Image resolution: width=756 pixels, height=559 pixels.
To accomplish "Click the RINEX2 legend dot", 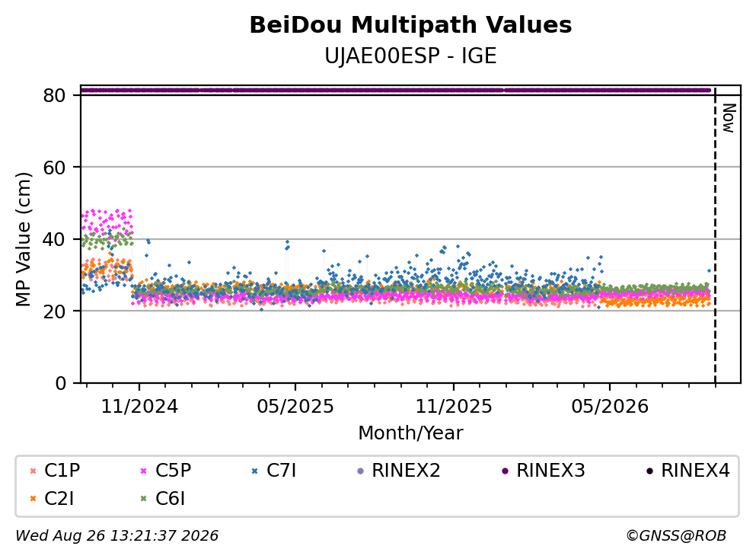I will (x=360, y=471).
